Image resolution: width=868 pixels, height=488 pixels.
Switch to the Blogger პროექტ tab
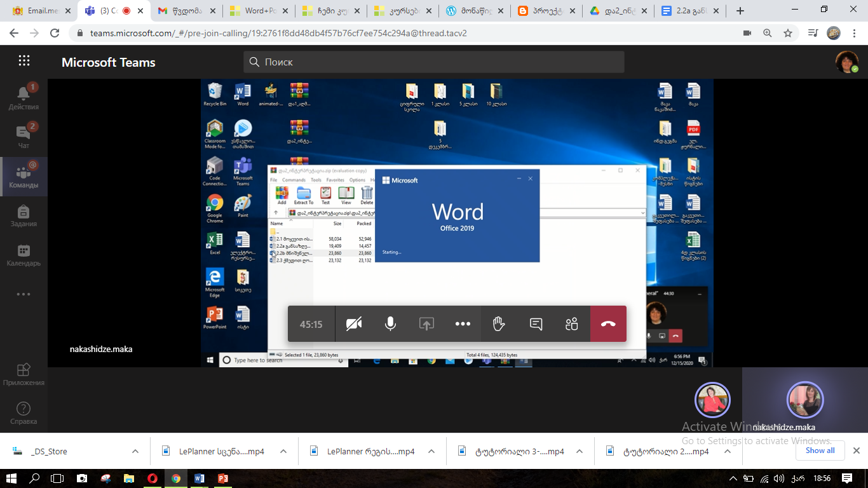(x=547, y=11)
